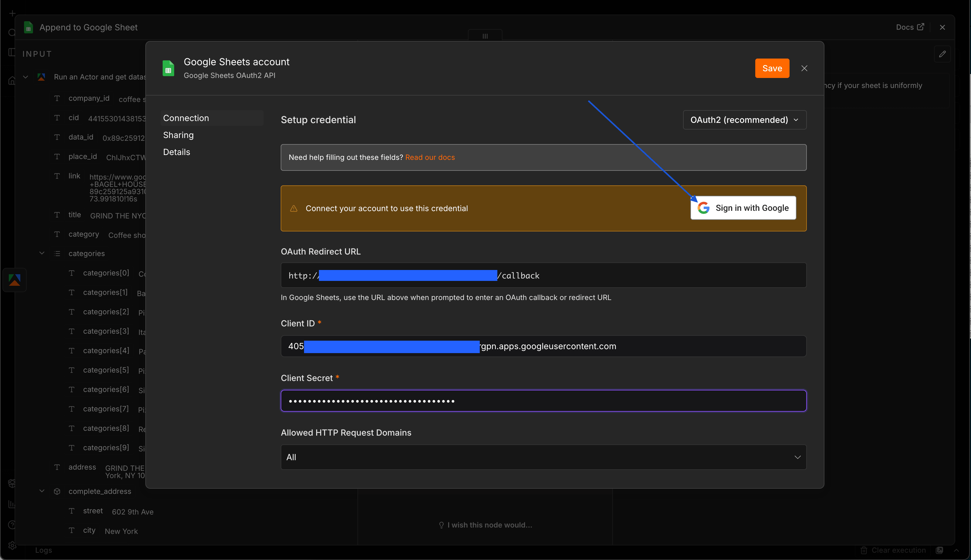Open the OAuth2 (recommended) auth dropdown
The width and height of the screenshot is (971, 560).
point(744,120)
